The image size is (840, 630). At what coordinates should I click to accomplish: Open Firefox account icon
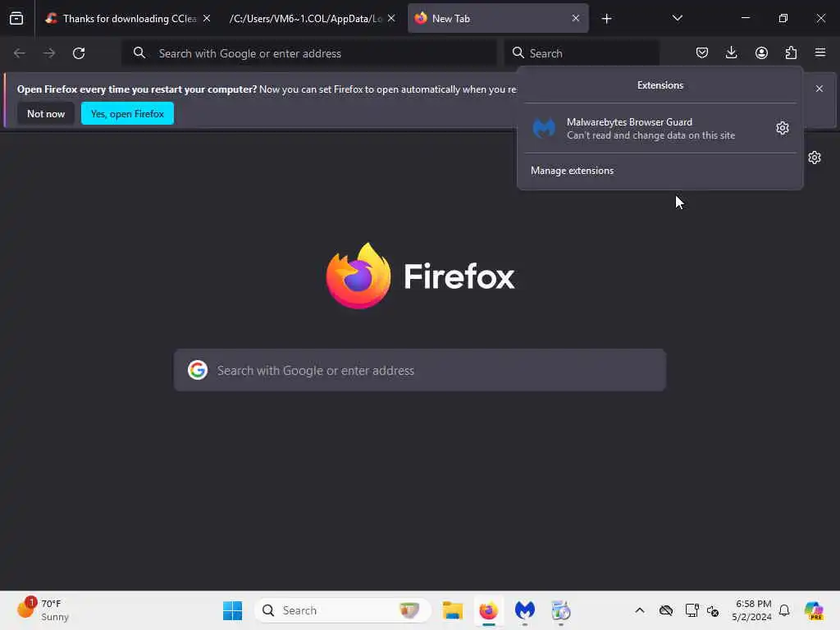pyautogui.click(x=761, y=52)
